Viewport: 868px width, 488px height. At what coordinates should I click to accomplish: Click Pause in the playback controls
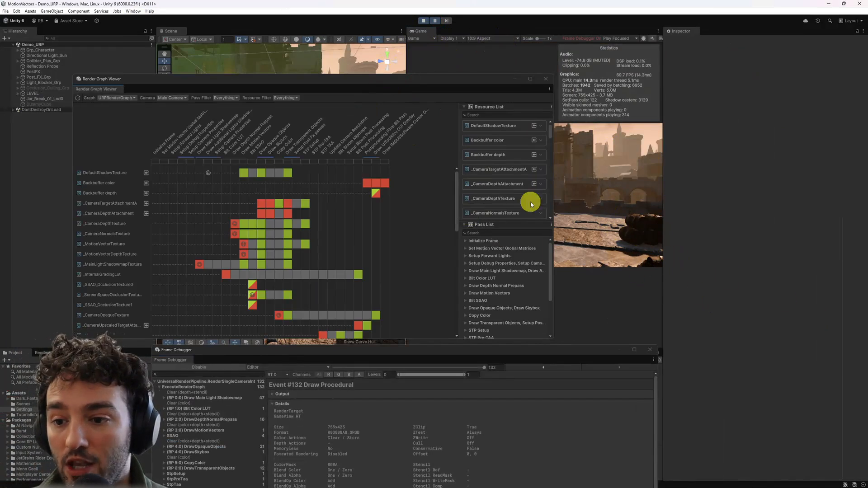click(x=435, y=20)
